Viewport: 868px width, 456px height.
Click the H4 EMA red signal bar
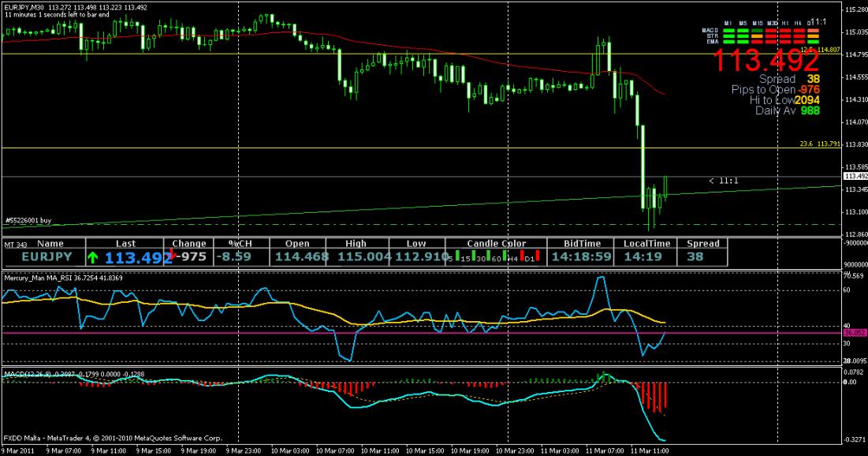800,41
